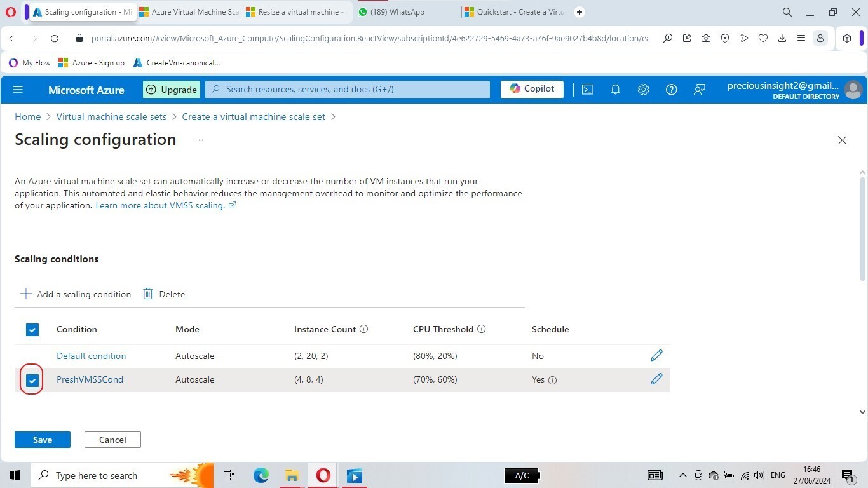Image resolution: width=868 pixels, height=488 pixels.
Task: Open the CreateVm-canonical bookmark
Action: 177,63
